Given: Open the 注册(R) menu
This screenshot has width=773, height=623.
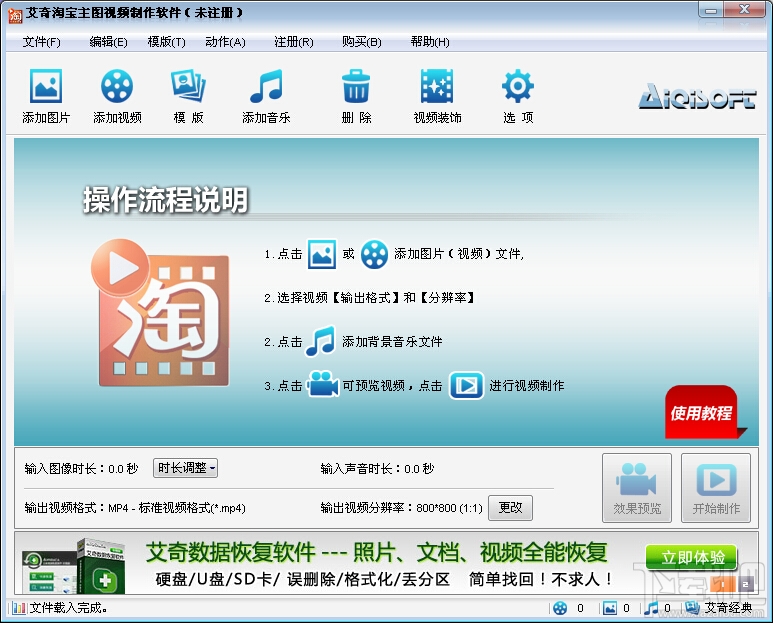Looking at the screenshot, I should [x=294, y=42].
